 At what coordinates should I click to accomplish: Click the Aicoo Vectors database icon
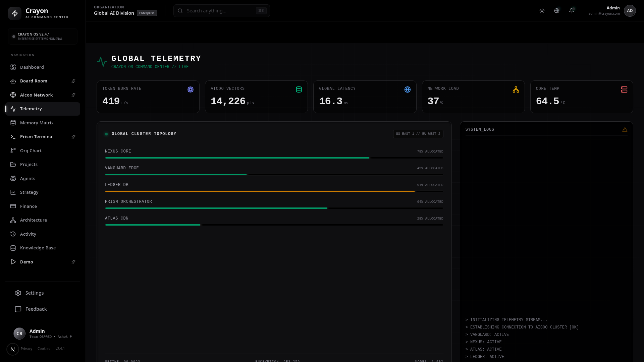click(x=299, y=89)
